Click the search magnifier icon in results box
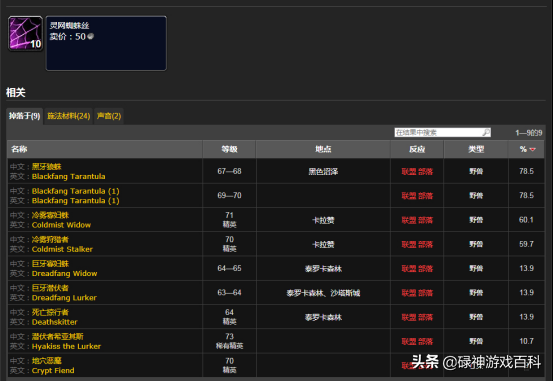553x381 pixels. pyautogui.click(x=486, y=132)
